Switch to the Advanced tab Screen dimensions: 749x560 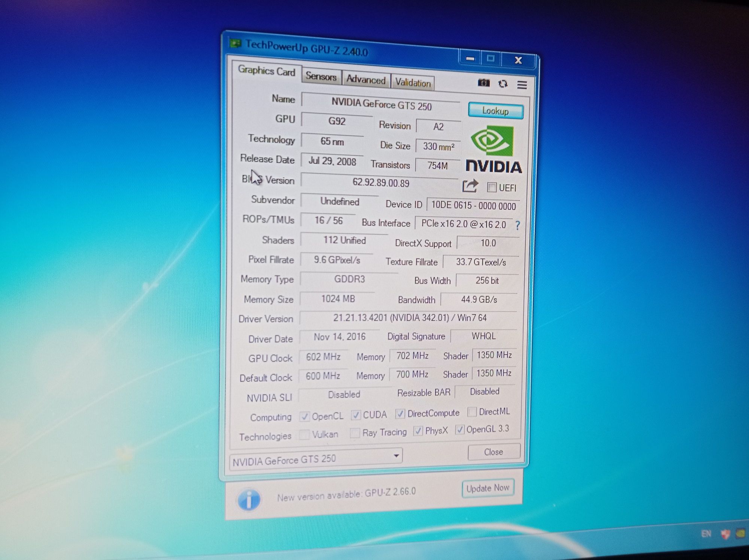[x=366, y=80]
